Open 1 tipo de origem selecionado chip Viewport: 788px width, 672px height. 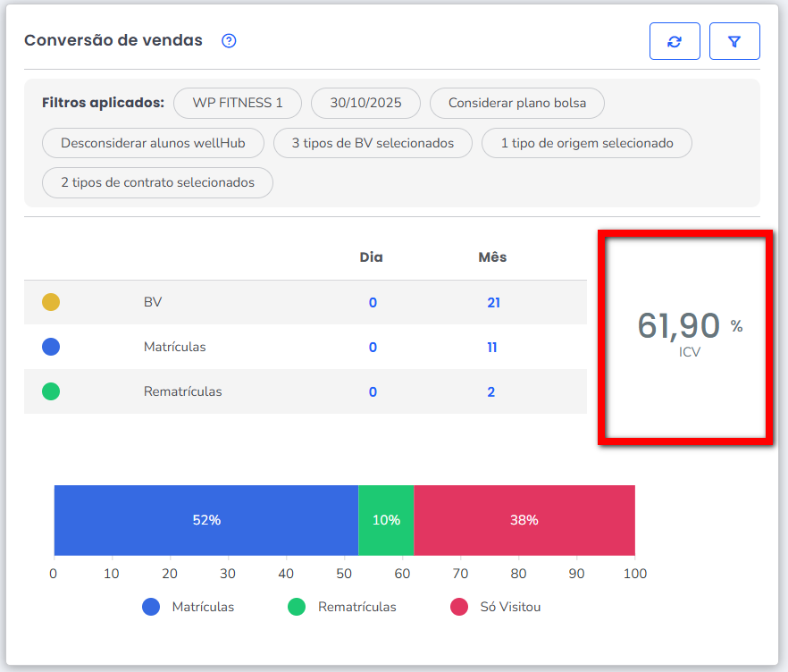pyautogui.click(x=586, y=143)
